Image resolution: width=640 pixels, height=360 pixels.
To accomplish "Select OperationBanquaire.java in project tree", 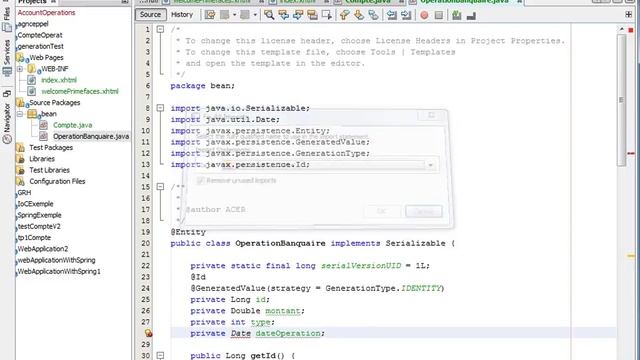I will coord(91,136).
